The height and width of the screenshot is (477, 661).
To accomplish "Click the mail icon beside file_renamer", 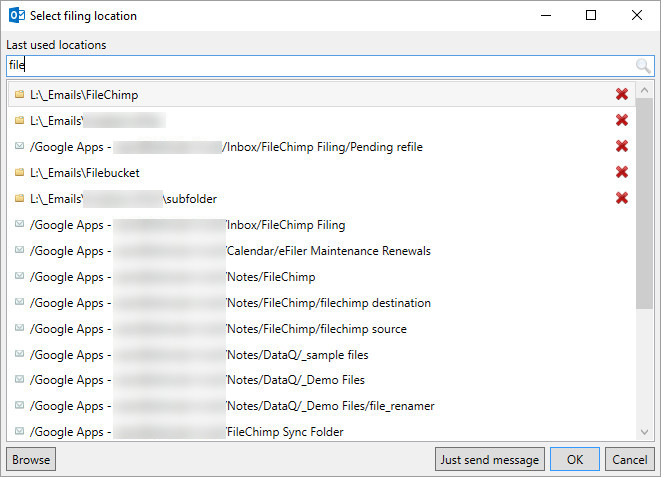I will (19, 405).
